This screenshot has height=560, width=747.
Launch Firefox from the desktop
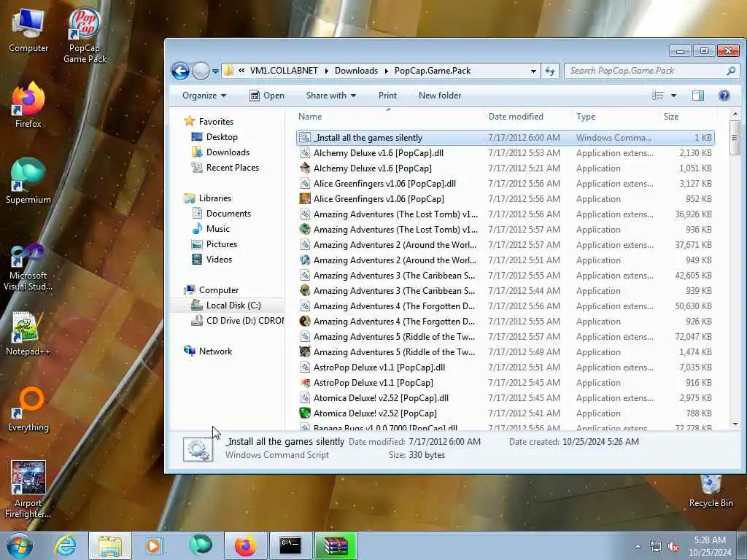click(x=28, y=105)
